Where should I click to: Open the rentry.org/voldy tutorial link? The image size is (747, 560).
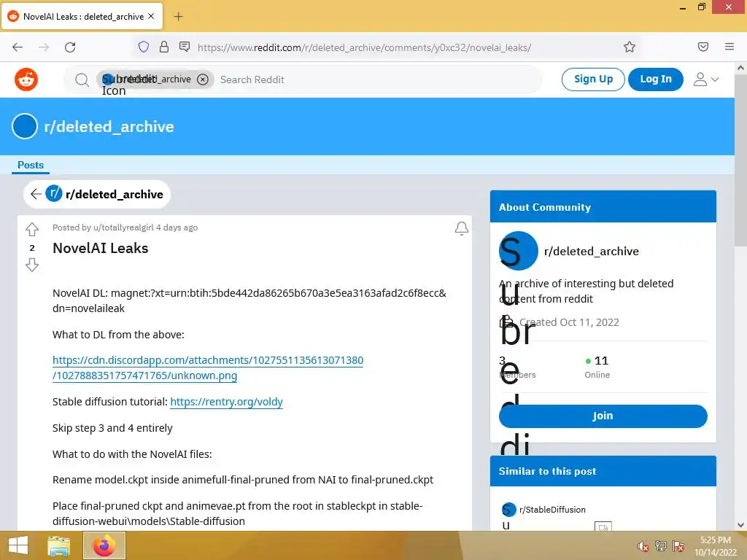point(226,402)
